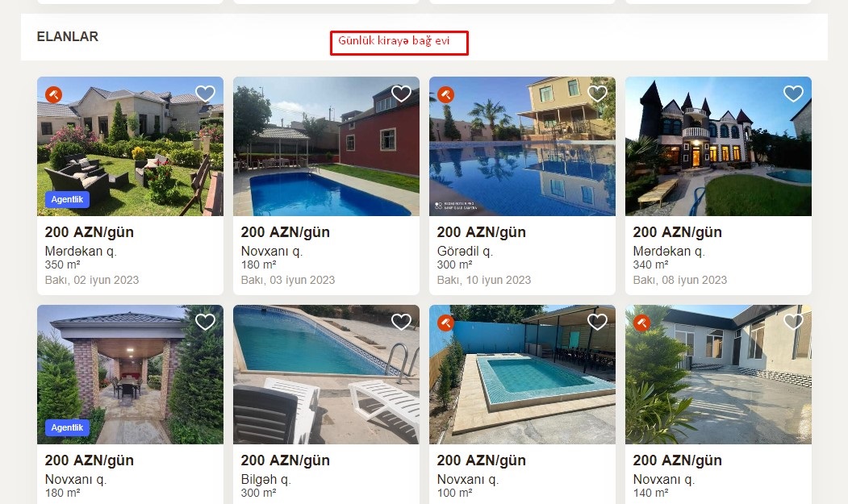Open Görədil q. 200 AZN/gün price link
The width and height of the screenshot is (848, 504).
pos(482,232)
